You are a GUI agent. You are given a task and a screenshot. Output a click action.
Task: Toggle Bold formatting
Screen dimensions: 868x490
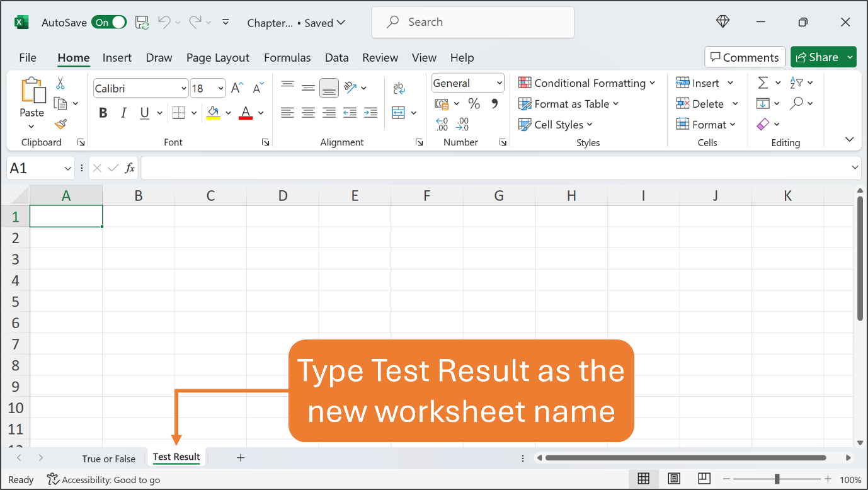(103, 113)
